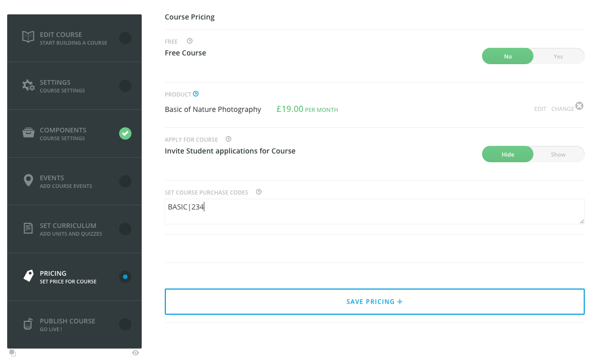Click the Pricing tag icon
The height and width of the screenshot is (364, 614).
[x=28, y=276]
